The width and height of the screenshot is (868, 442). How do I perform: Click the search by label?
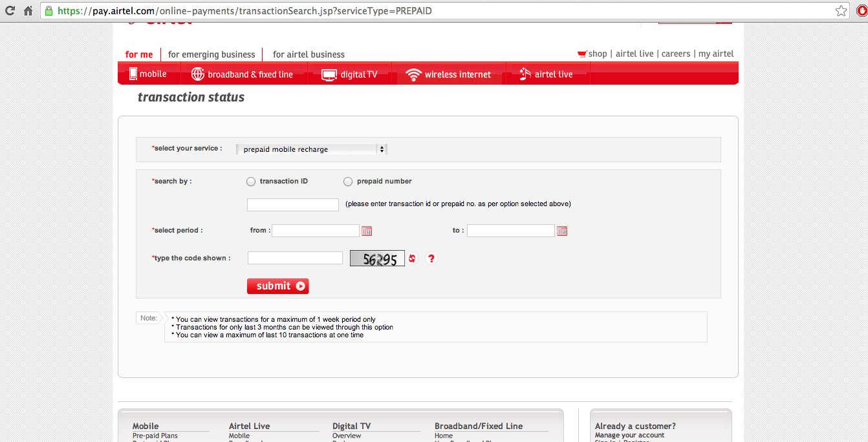point(172,181)
